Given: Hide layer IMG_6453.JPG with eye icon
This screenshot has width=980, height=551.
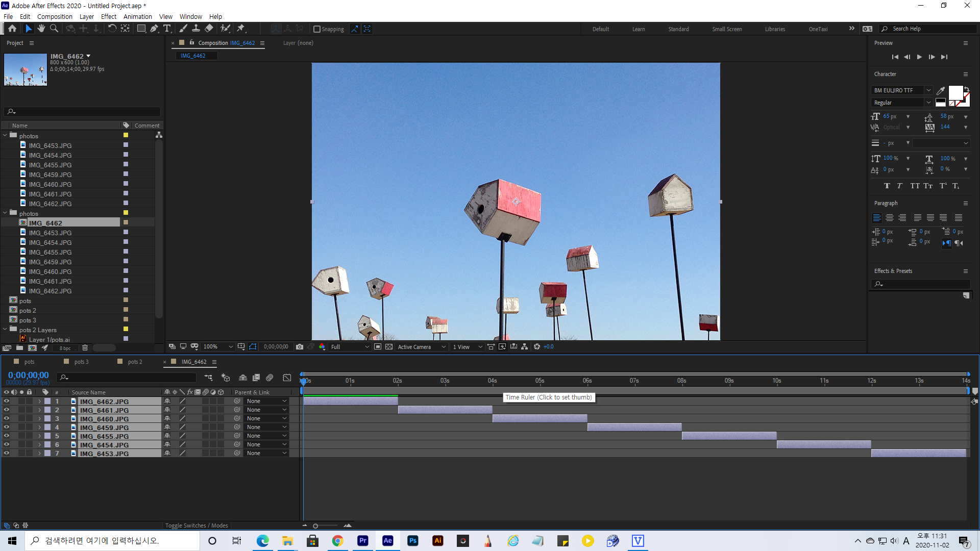Looking at the screenshot, I should click(x=7, y=454).
